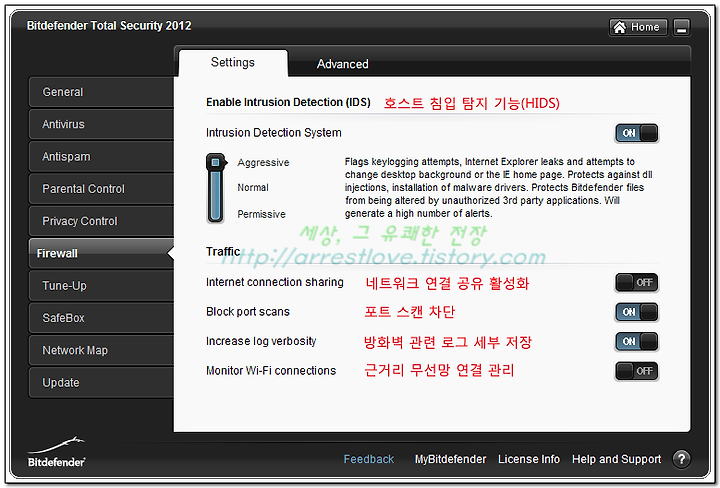This screenshot has height=488, width=720.
Task: Click the Increase log verbosity label
Action: 261,341
